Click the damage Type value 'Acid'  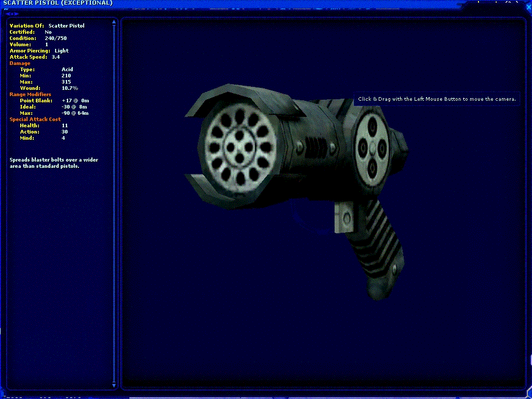click(x=67, y=69)
